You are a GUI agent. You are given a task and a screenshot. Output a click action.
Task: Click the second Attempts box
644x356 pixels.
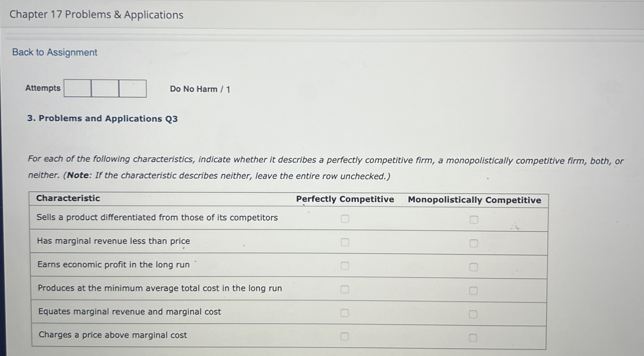point(104,88)
